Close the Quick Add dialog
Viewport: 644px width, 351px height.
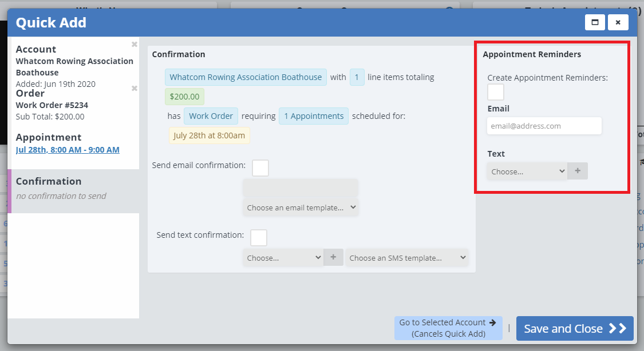pos(618,22)
